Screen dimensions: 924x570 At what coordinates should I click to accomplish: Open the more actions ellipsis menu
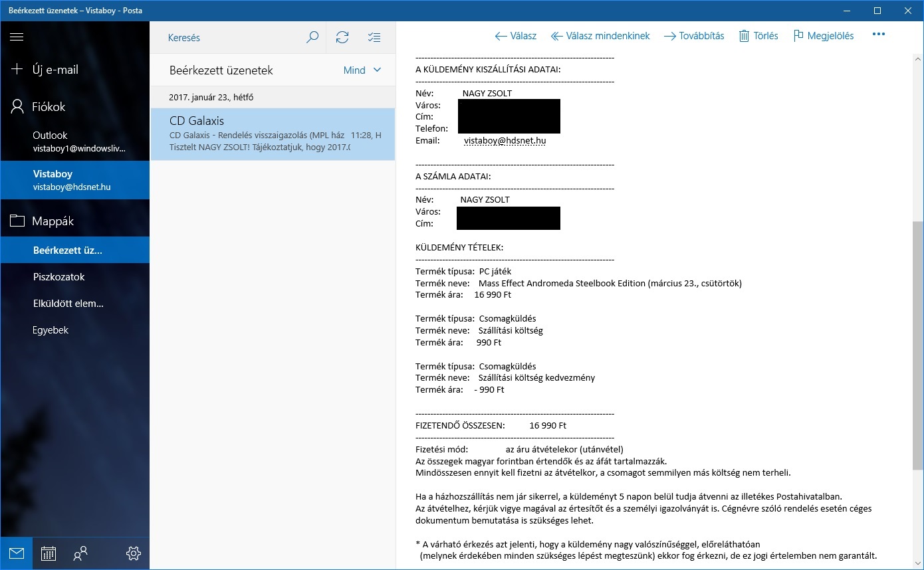pos(879,35)
